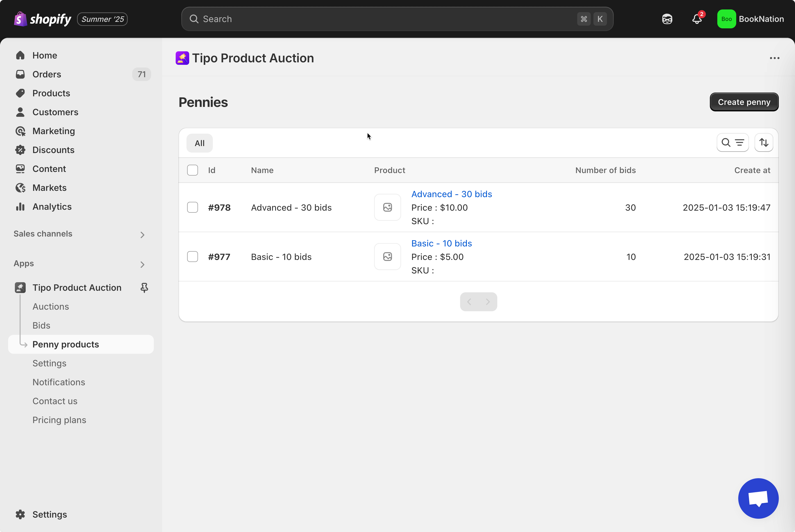Click the Sidekick assistant icon in the top bar
Image resolution: width=795 pixels, height=532 pixels.
(667, 19)
